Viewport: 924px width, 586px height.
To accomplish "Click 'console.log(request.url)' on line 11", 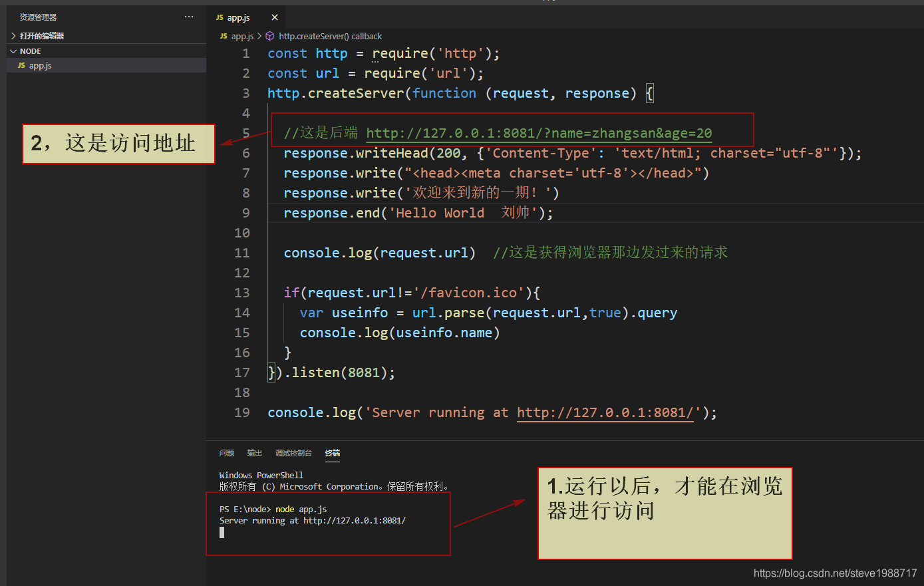I will click(380, 253).
